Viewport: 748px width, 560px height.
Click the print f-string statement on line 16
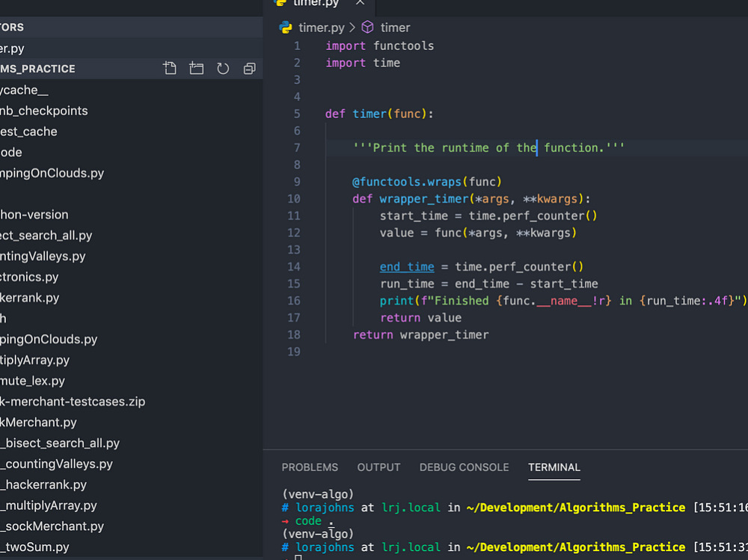pos(563,301)
